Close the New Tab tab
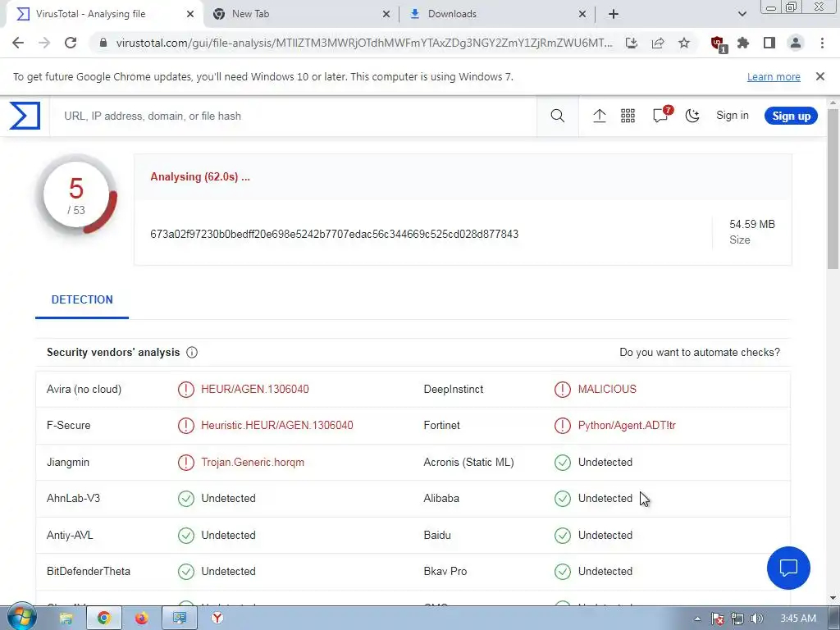840x630 pixels. point(386,14)
